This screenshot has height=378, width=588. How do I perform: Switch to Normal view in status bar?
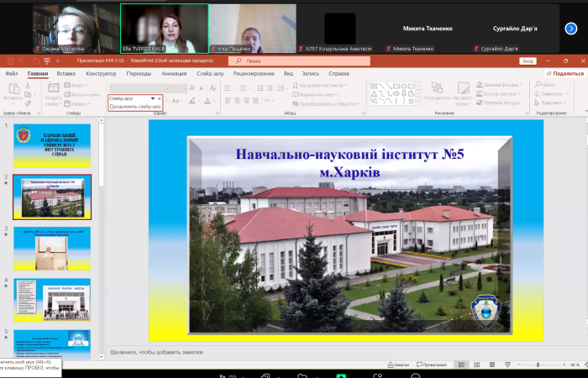click(x=460, y=365)
